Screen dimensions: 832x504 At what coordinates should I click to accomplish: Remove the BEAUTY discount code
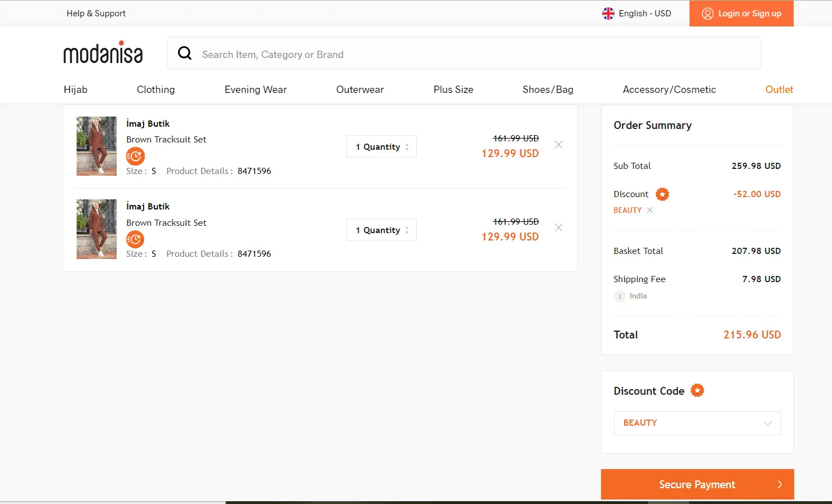coord(649,210)
